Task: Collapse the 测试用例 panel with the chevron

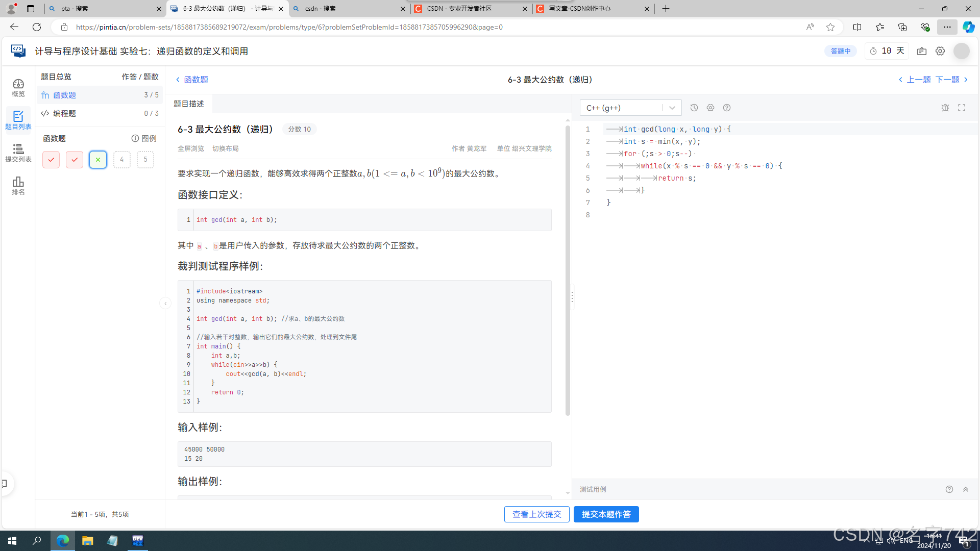Action: 965,489
